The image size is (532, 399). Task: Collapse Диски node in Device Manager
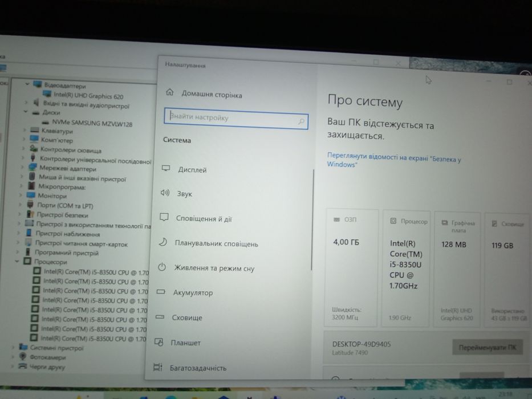coord(26,111)
